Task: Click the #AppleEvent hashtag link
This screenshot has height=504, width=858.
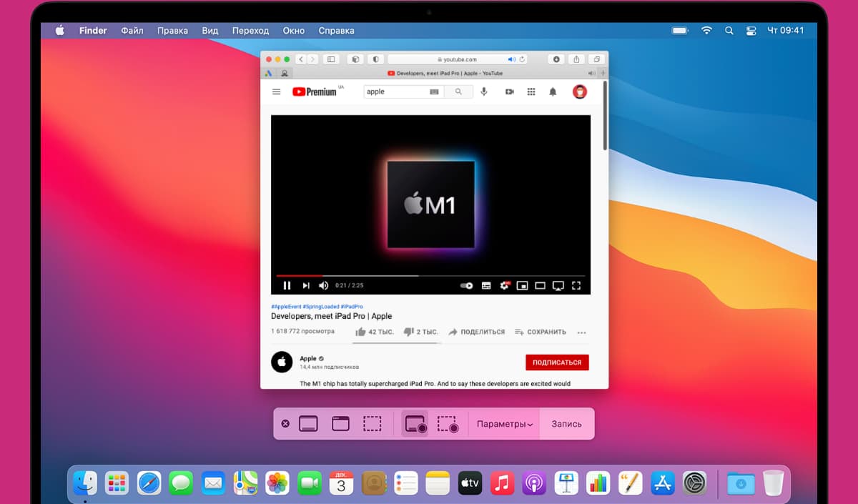Action: [286, 306]
